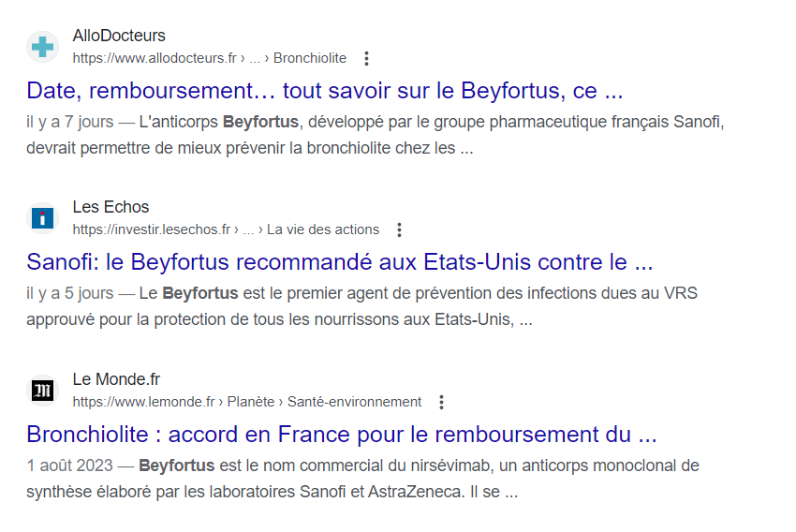This screenshot has height=532, width=796.
Task: Click the "il y a 5 jours" date
Action: click(x=69, y=293)
